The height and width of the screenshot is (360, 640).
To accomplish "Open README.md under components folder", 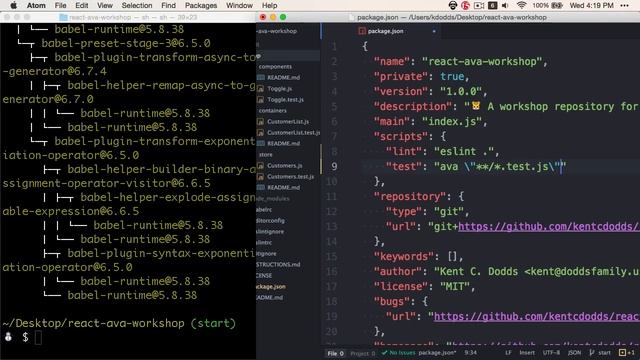I will click(283, 78).
